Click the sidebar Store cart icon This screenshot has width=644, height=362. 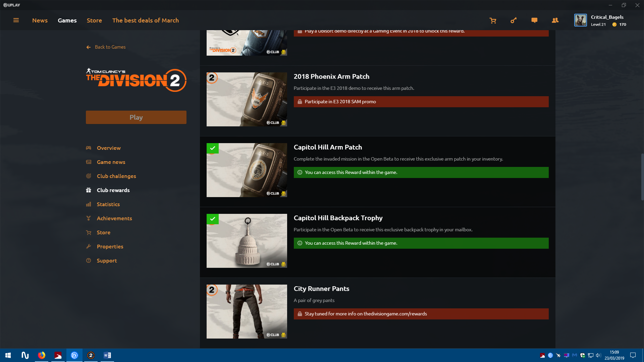coord(89,232)
